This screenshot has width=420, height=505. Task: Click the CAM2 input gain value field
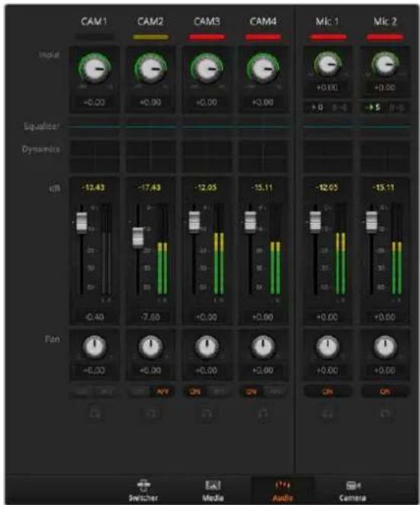click(x=151, y=103)
